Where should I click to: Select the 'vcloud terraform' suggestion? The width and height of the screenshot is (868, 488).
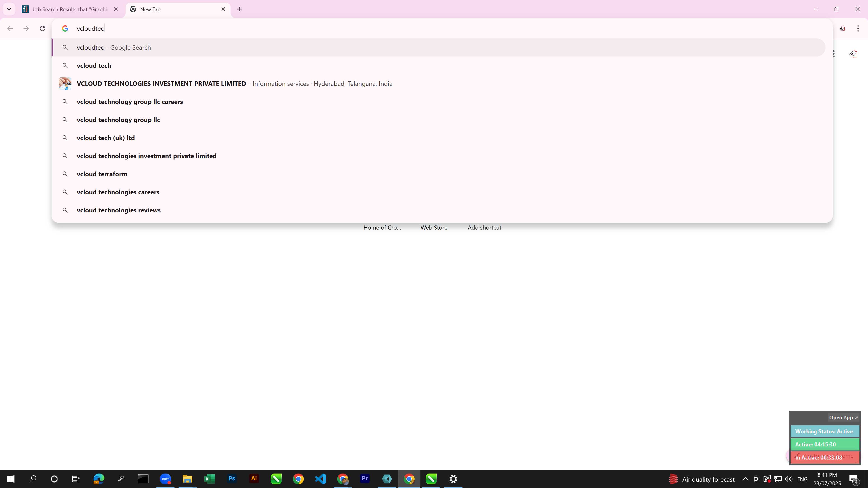(x=438, y=174)
